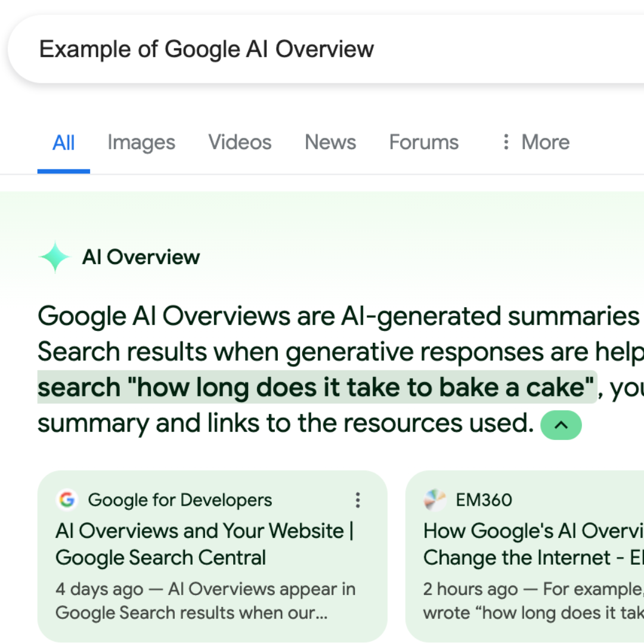Click the three-dot icon next to More

[x=505, y=142]
